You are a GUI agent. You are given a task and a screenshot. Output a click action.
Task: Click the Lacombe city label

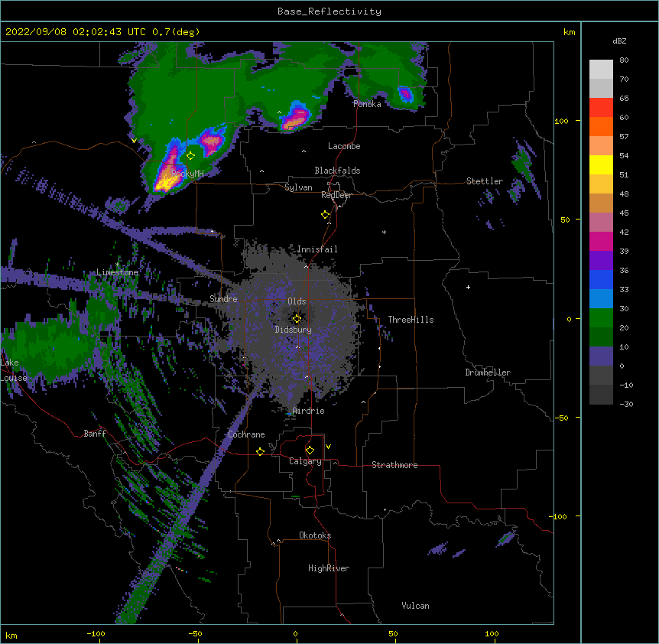(344, 146)
